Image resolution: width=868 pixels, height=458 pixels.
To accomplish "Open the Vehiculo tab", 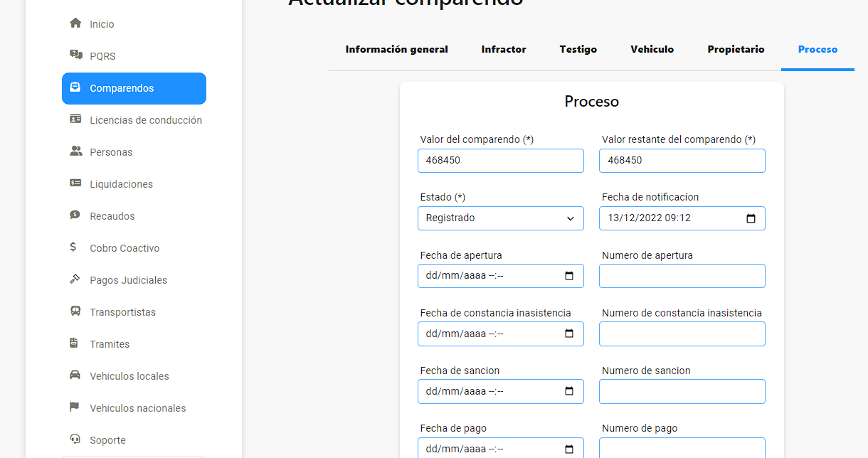I will coord(652,49).
